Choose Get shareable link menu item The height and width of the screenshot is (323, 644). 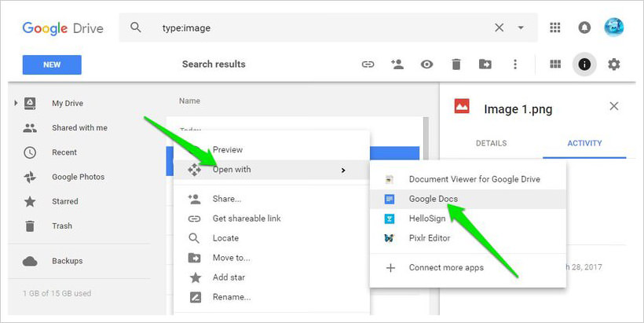click(272, 218)
